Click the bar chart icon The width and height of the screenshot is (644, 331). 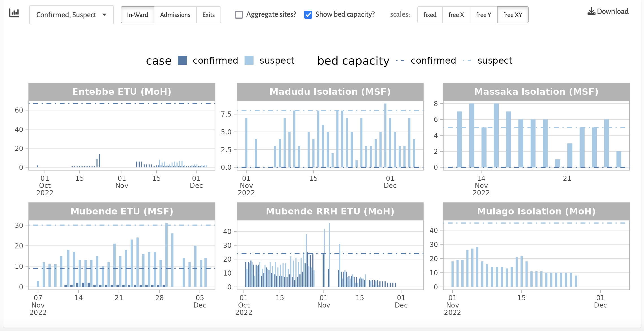14,13
